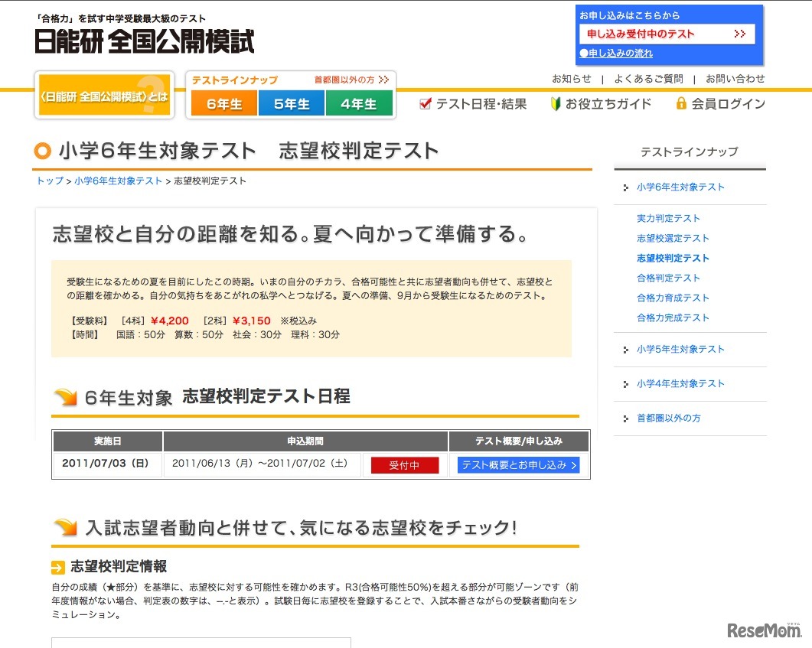
Task: Click the arrow icon next to 首都圏以外の方 sidebar entry
Action: point(626,418)
